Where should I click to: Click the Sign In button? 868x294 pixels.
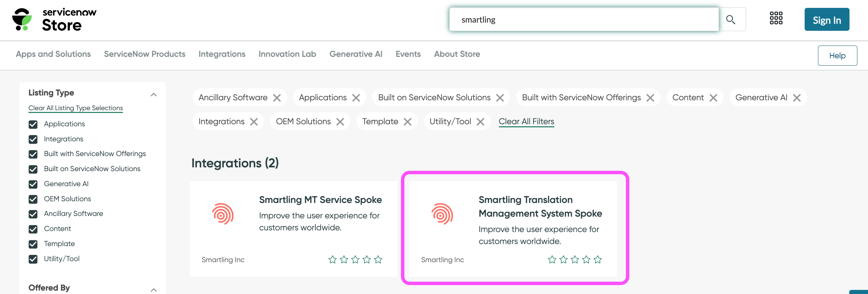[x=827, y=20]
